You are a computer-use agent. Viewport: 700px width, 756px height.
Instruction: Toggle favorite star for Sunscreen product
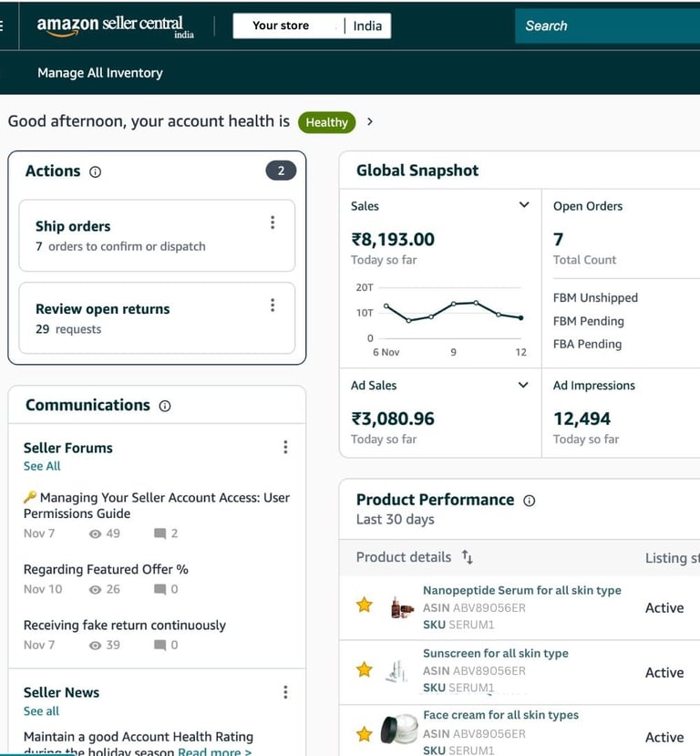coord(365,669)
